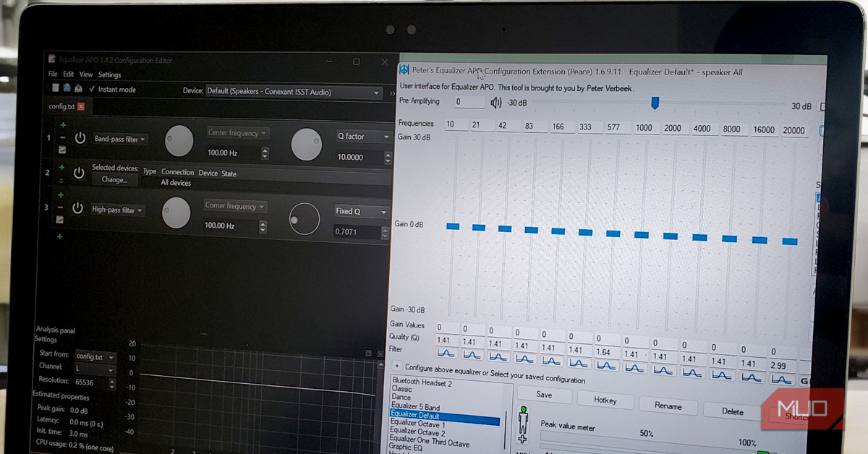868x454 pixels.
Task: Toggle the Instant mode checkmark
Action: point(92,89)
